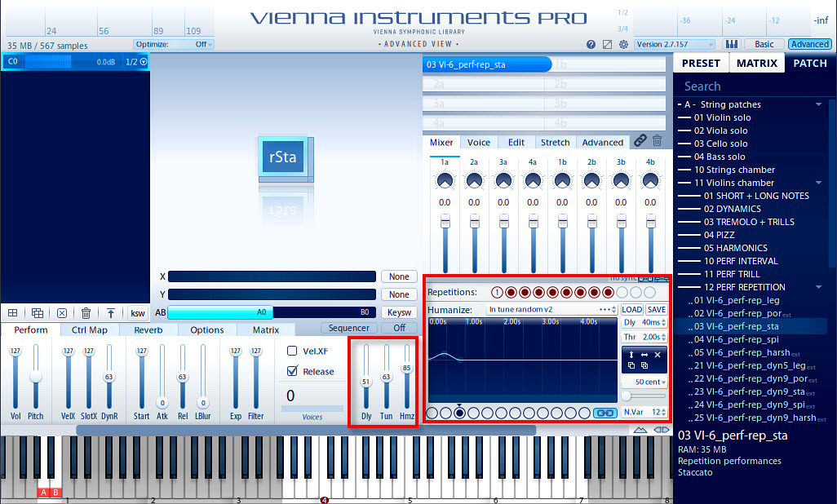Click the cent range slider handle
This screenshot has width=837, height=504.
point(627,396)
